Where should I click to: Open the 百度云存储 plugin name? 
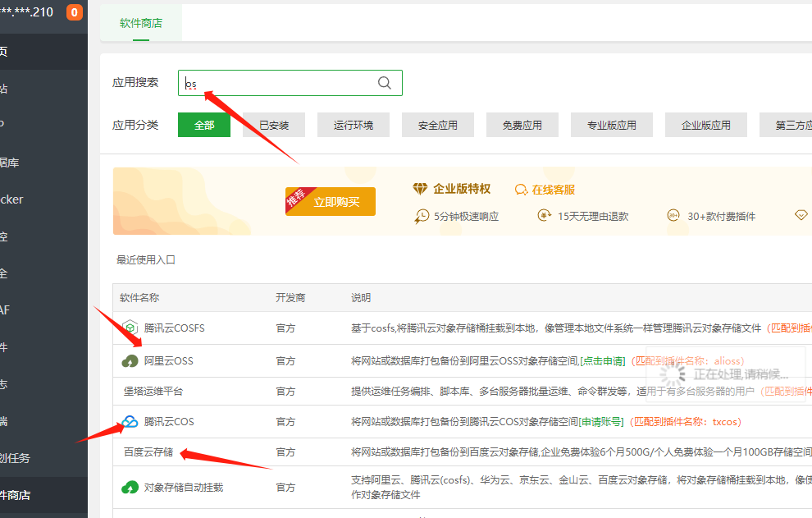point(148,452)
